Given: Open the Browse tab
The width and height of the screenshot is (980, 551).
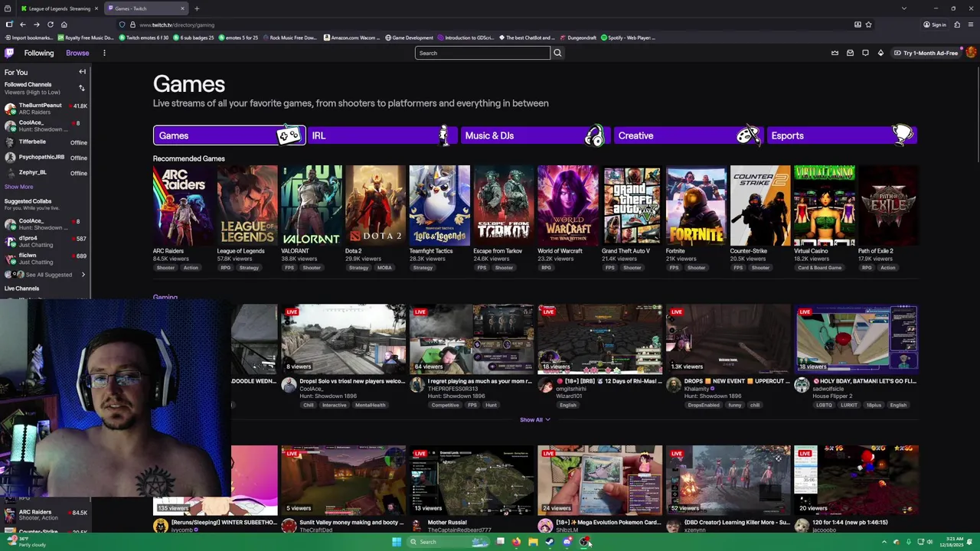Looking at the screenshot, I should pyautogui.click(x=77, y=53).
